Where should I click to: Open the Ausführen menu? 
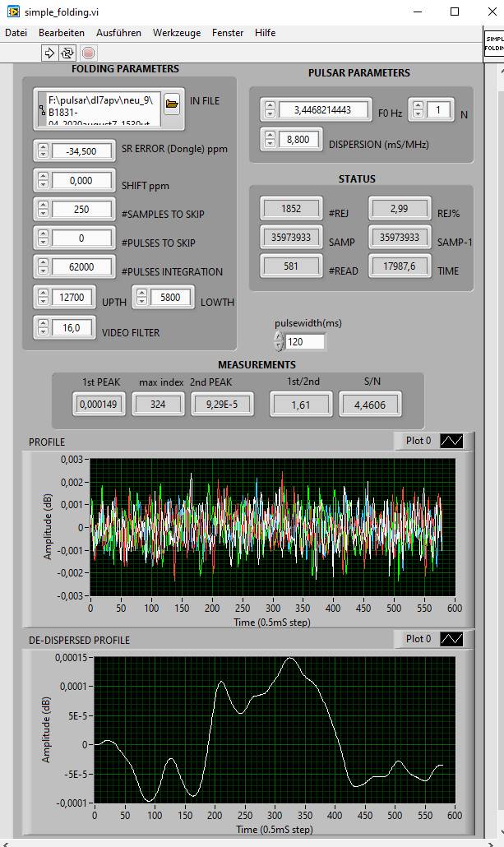pyautogui.click(x=119, y=32)
